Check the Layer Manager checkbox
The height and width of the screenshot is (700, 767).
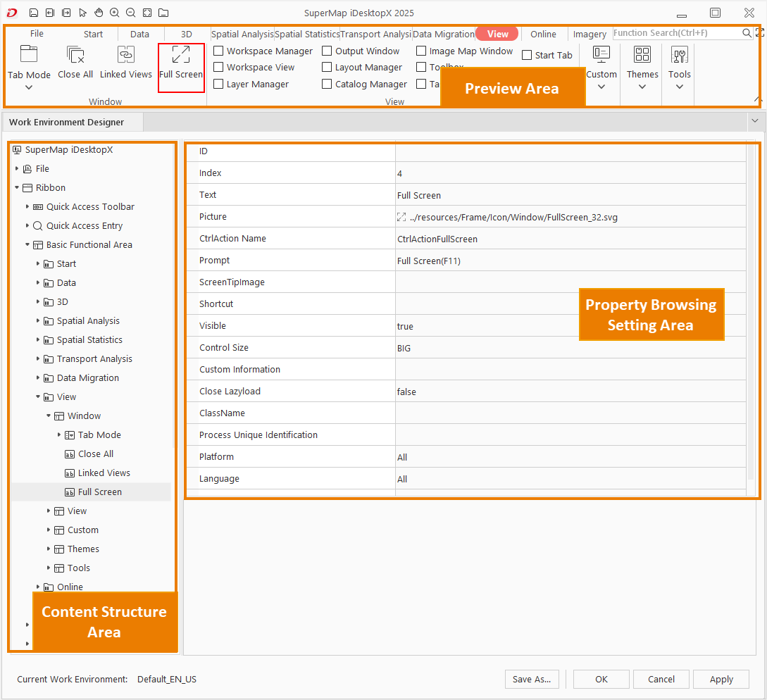pos(218,84)
